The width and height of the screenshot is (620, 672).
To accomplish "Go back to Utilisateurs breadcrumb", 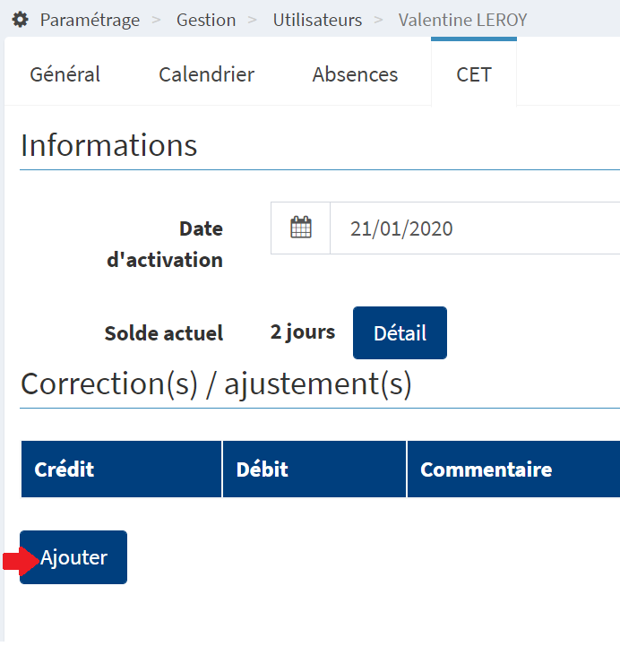I will 317,20.
